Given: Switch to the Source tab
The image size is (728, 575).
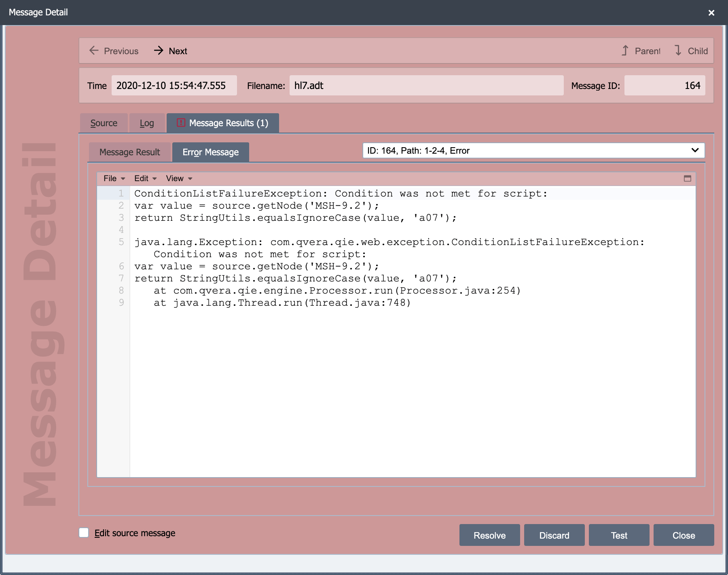Looking at the screenshot, I should click(104, 123).
